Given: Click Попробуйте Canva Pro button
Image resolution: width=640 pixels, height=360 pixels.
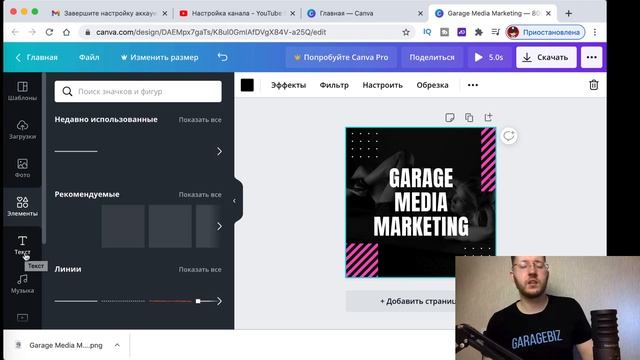Looking at the screenshot, I should [341, 57].
